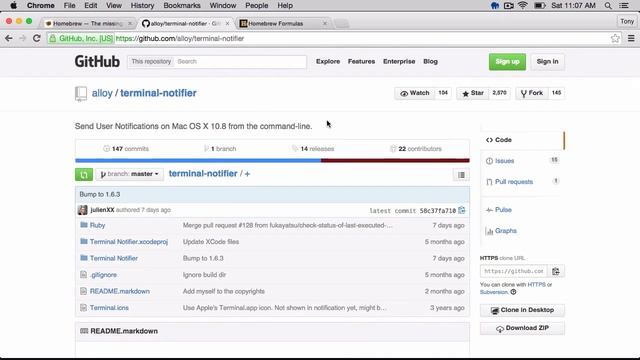Click julienXX avatar image

click(82, 210)
